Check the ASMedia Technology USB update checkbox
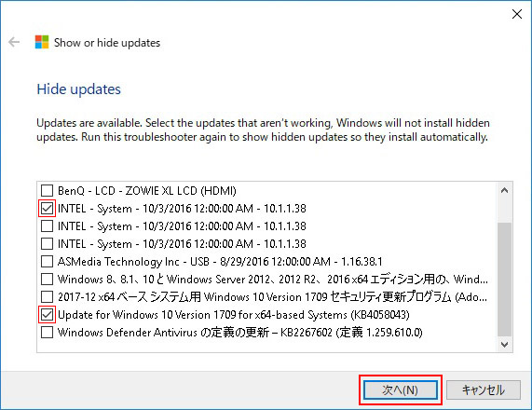Screen dimensions: 532x410 (x=47, y=261)
